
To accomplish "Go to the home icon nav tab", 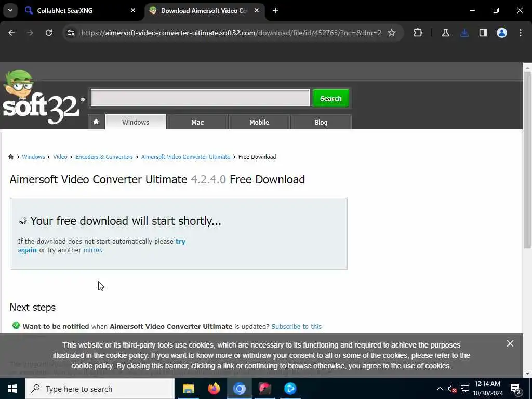I will (x=96, y=122).
